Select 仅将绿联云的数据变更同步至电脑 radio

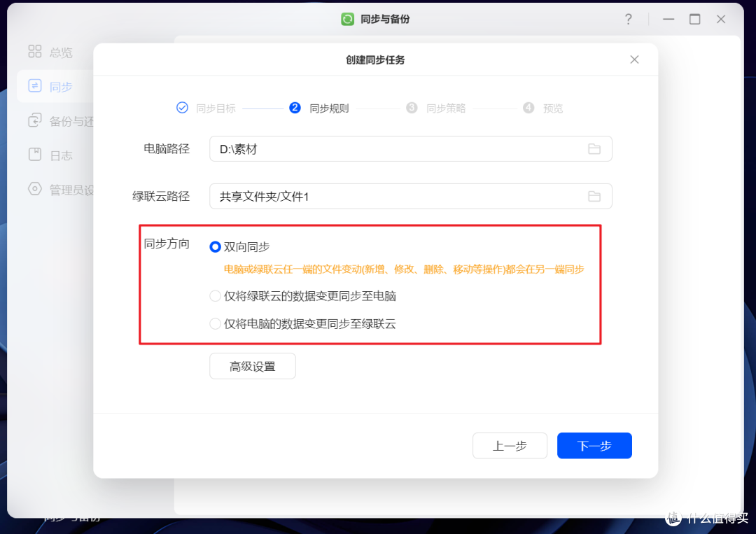(216, 296)
